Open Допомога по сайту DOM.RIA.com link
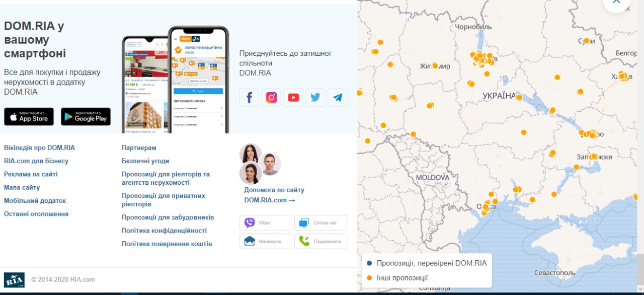The height and width of the screenshot is (295, 644). click(x=274, y=195)
